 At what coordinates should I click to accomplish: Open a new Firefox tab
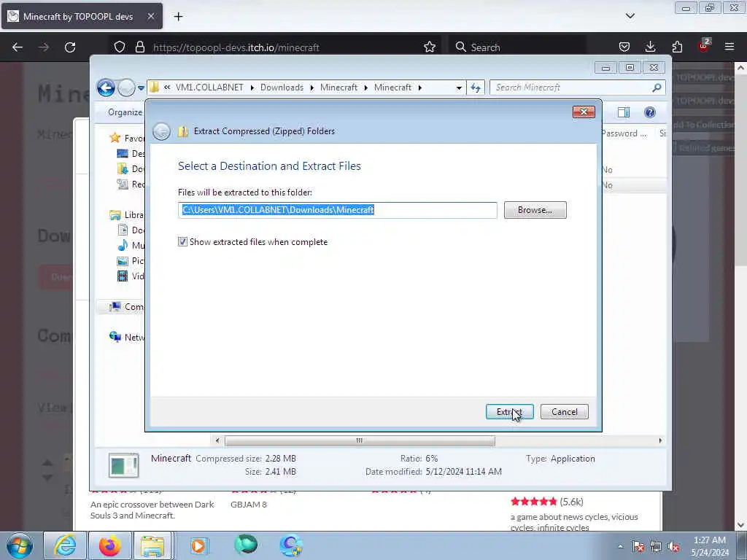(x=178, y=17)
